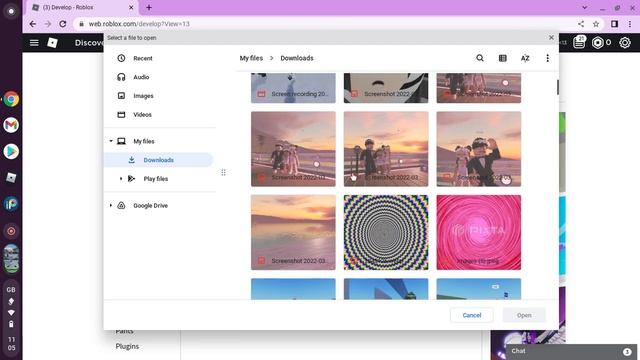Open the Recent files section
This screenshot has height=360, width=640.
click(142, 58)
